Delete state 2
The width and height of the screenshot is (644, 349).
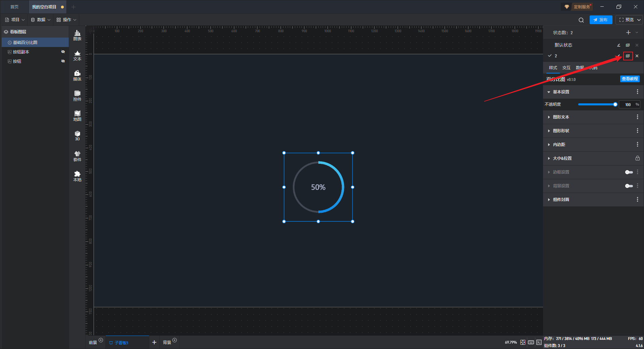(x=637, y=56)
